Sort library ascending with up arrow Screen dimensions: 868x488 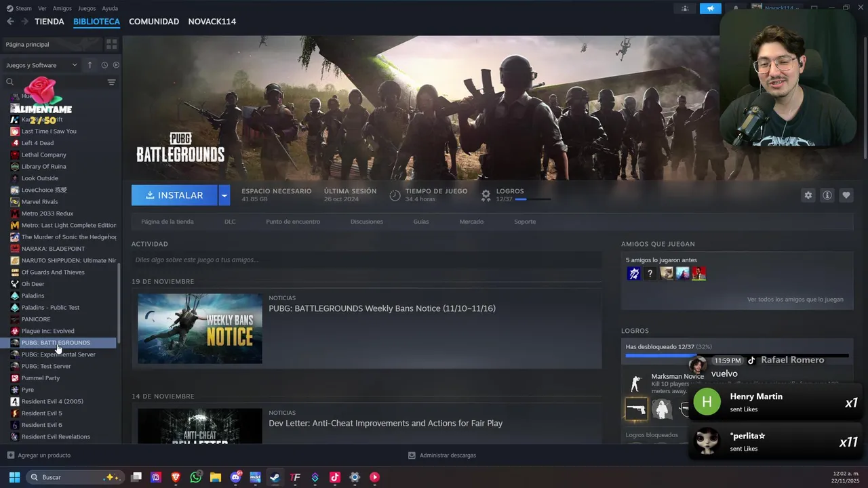[90, 65]
